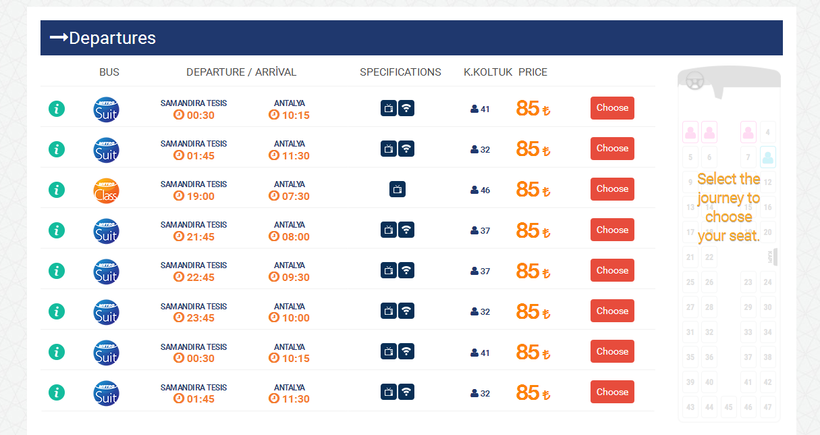The height and width of the screenshot is (435, 820).
Task: Click the steering wheel icon on the bus diagram
Action: tap(696, 82)
